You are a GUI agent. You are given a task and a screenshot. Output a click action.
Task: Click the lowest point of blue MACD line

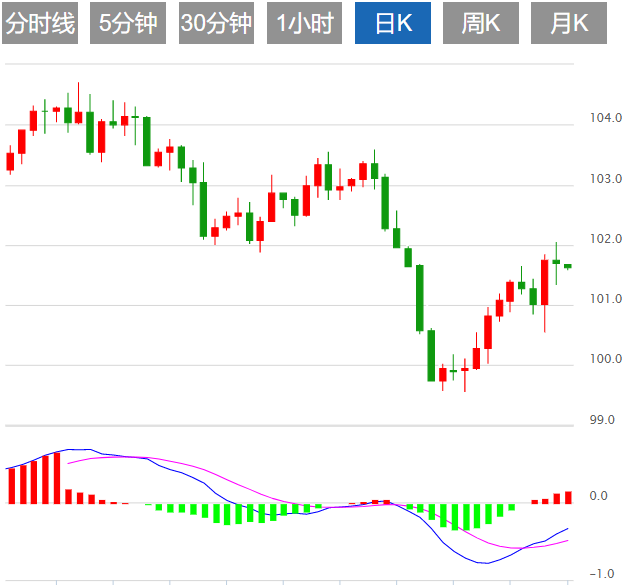click(484, 563)
